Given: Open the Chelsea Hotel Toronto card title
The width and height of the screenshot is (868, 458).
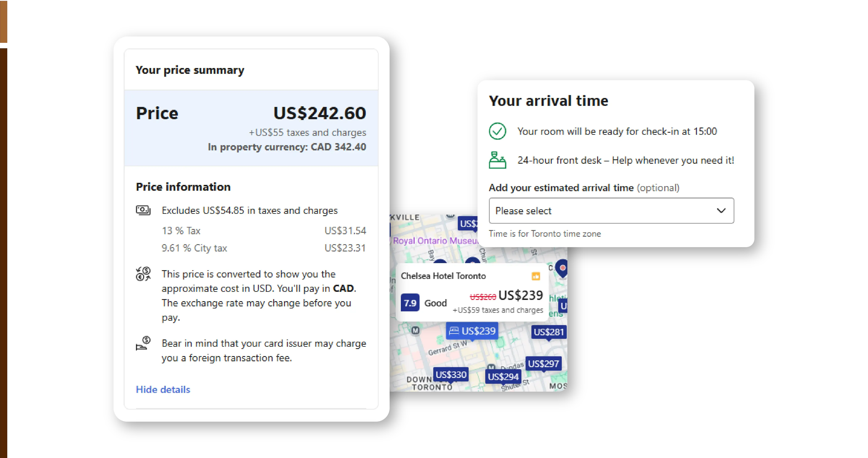Looking at the screenshot, I should click(x=443, y=276).
